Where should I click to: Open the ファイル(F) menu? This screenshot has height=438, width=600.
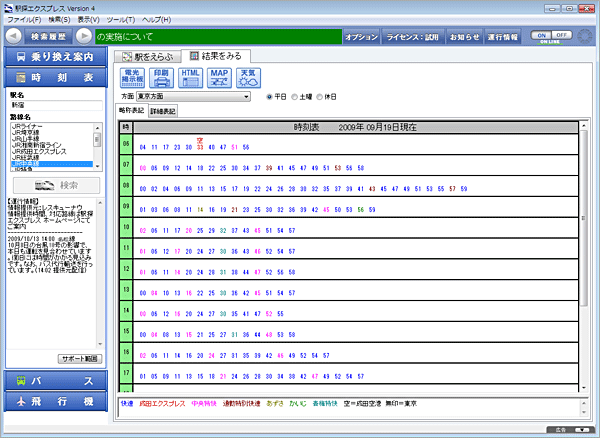[23, 19]
